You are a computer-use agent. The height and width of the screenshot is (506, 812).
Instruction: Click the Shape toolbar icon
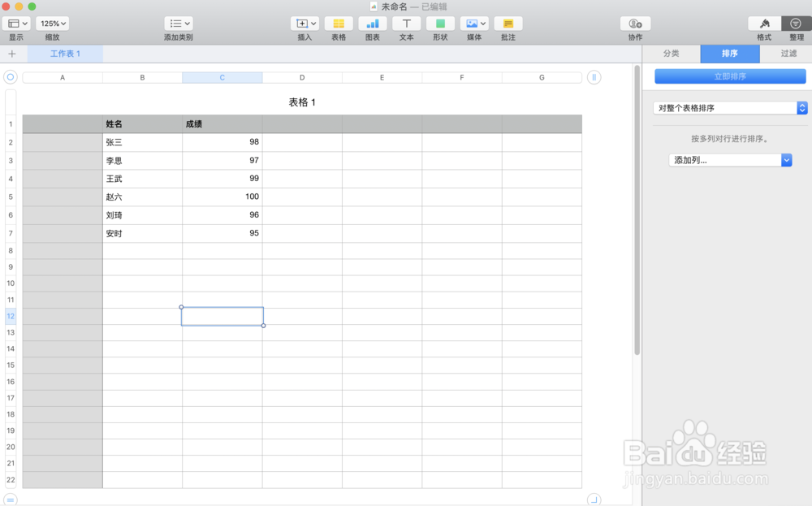point(440,24)
